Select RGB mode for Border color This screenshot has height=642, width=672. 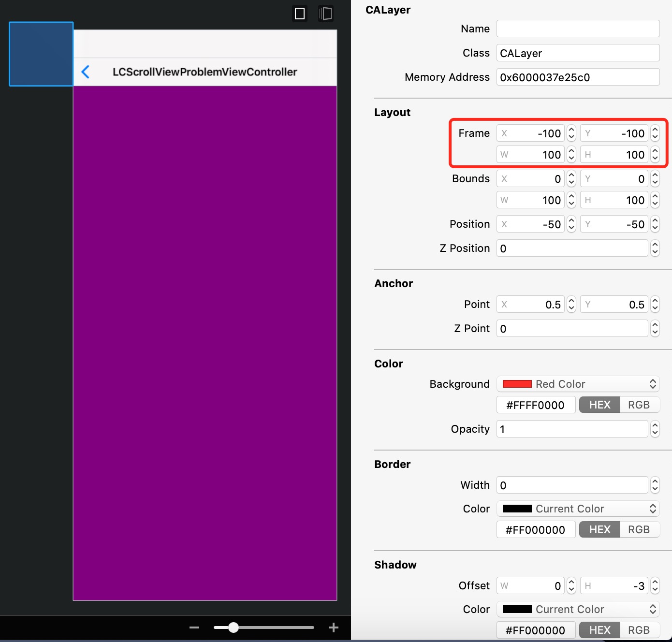coord(639,529)
